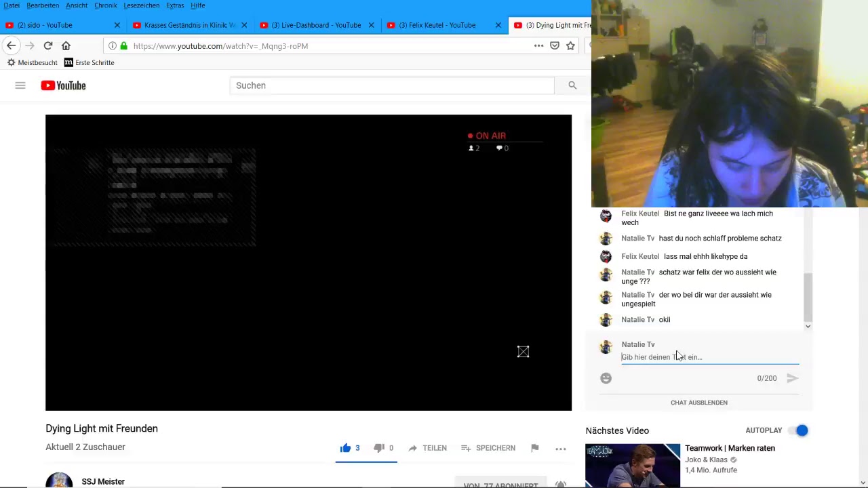Viewport: 868px width, 488px height.
Task: Click the live chat message input field
Action: (x=710, y=357)
